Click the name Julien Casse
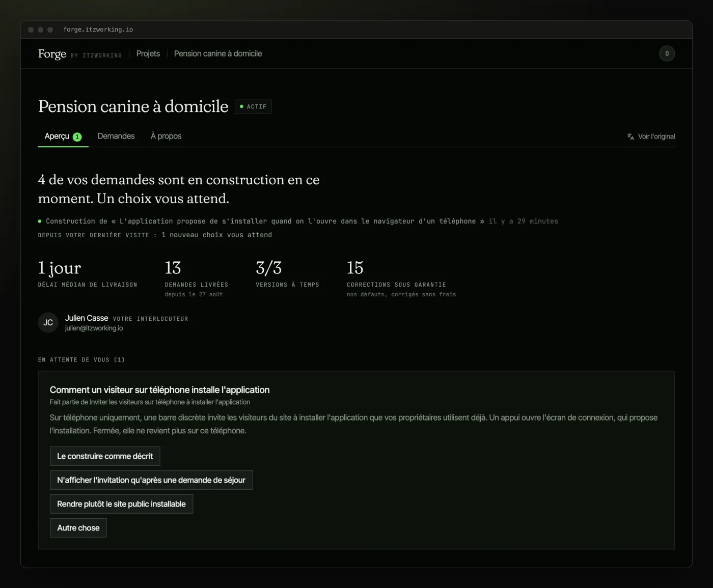713x588 pixels. pyautogui.click(x=87, y=318)
